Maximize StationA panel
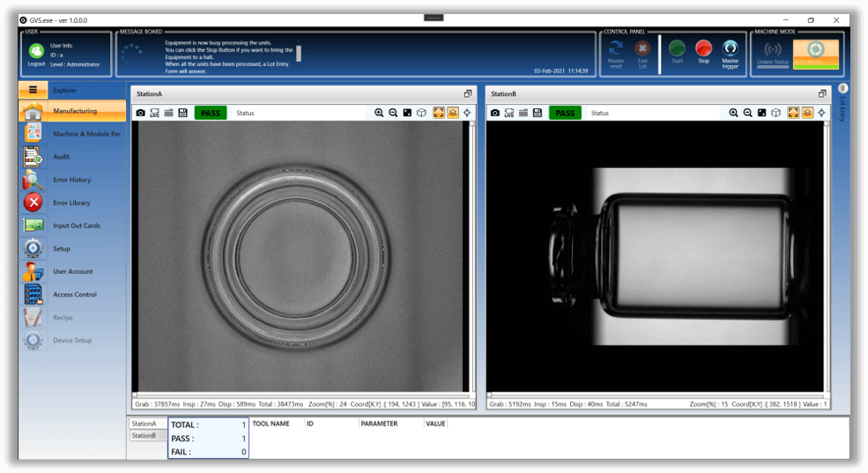Screen dimensions: 868x473 click(468, 93)
